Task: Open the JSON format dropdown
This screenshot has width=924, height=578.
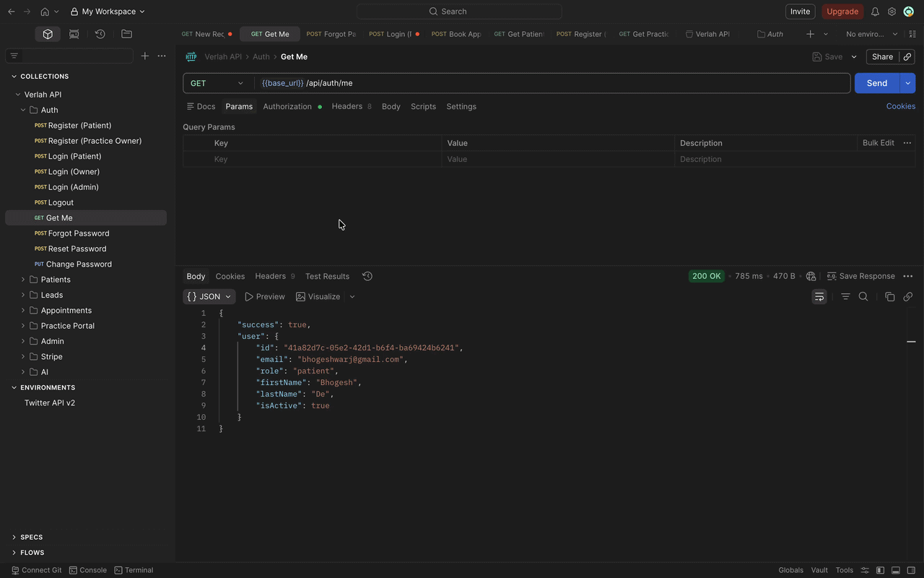Action: click(x=209, y=297)
